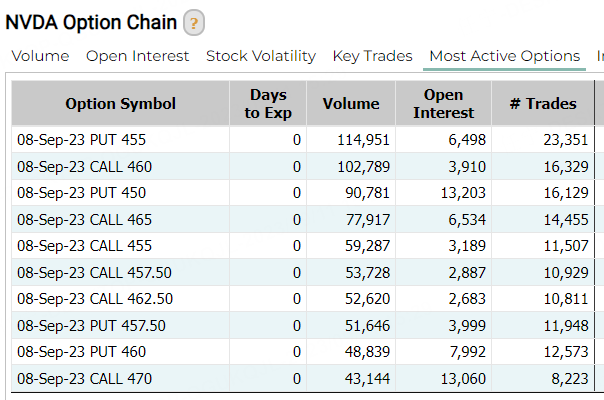Sort table by Volume column header
The image size is (604, 400).
[x=351, y=104]
